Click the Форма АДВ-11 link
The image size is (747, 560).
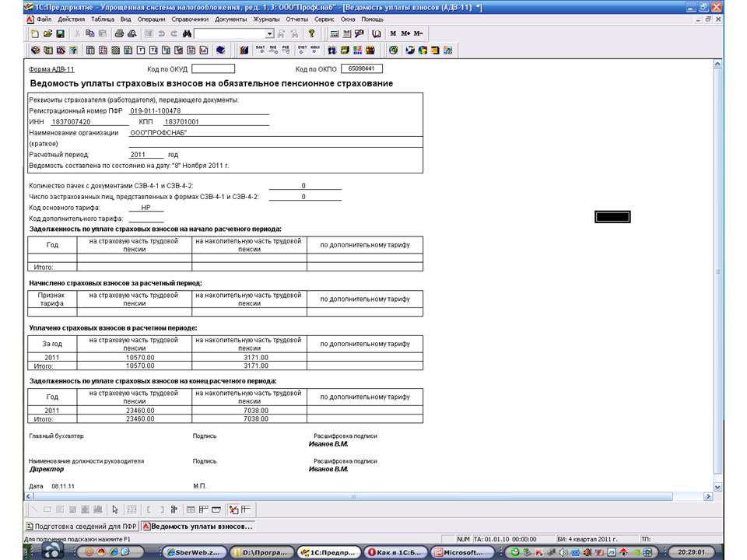point(51,69)
